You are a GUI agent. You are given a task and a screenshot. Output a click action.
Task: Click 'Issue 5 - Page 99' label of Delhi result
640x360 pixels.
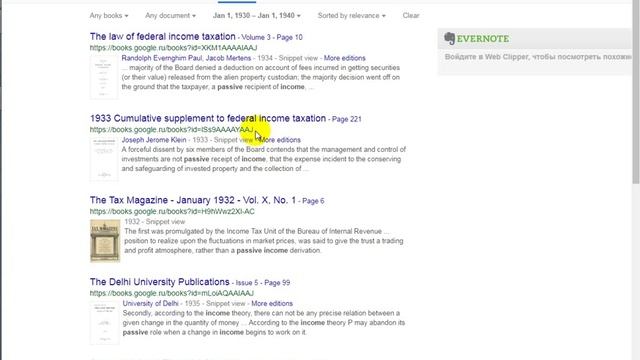coord(262,282)
